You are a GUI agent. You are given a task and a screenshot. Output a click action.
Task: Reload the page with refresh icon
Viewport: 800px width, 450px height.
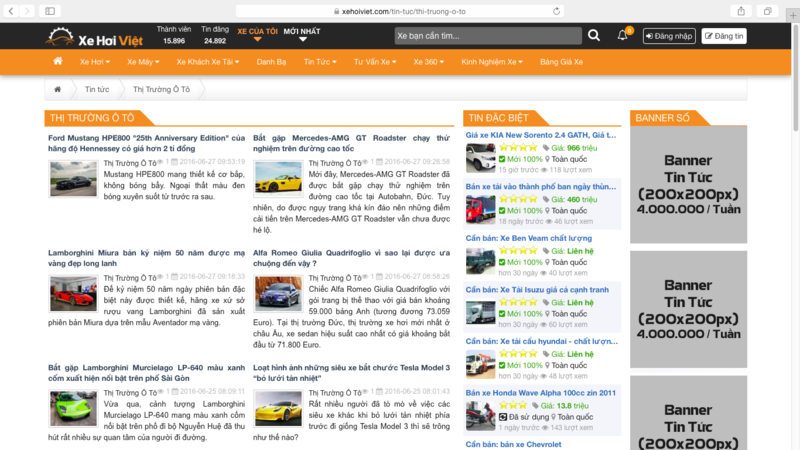point(556,11)
